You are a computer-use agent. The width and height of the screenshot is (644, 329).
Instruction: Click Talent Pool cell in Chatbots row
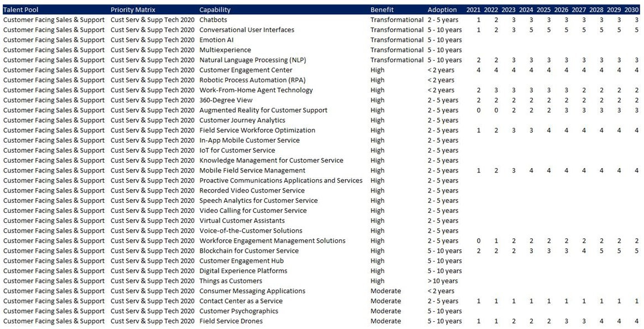pos(54,20)
